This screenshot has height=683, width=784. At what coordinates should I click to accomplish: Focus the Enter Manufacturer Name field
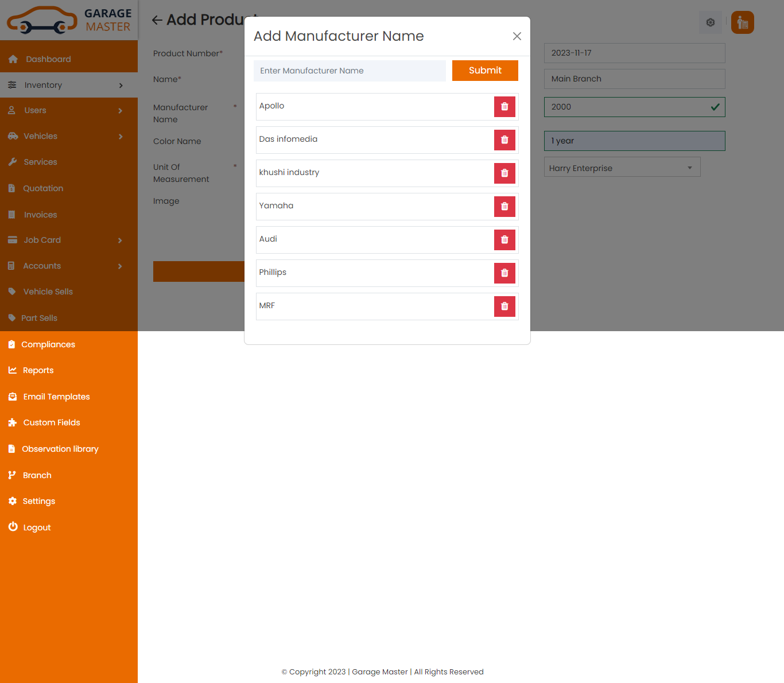point(350,71)
